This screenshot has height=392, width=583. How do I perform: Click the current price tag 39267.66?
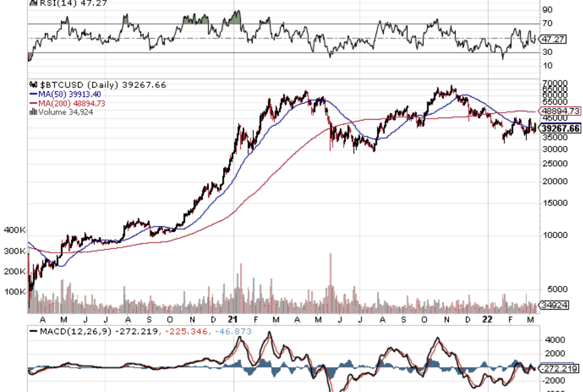[561, 128]
